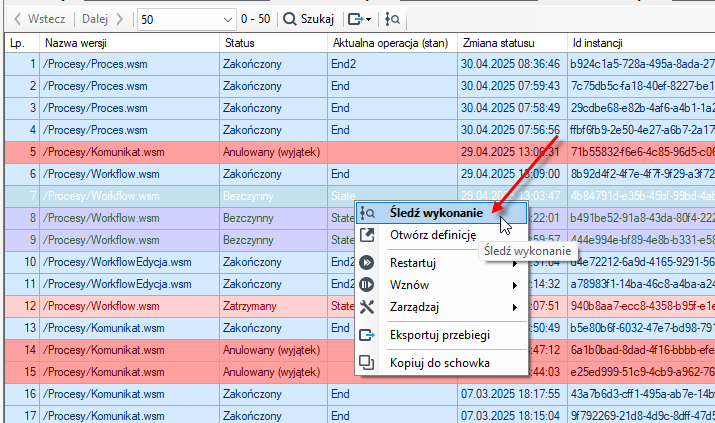Open the Zarządzaj submenu

[x=441, y=307]
